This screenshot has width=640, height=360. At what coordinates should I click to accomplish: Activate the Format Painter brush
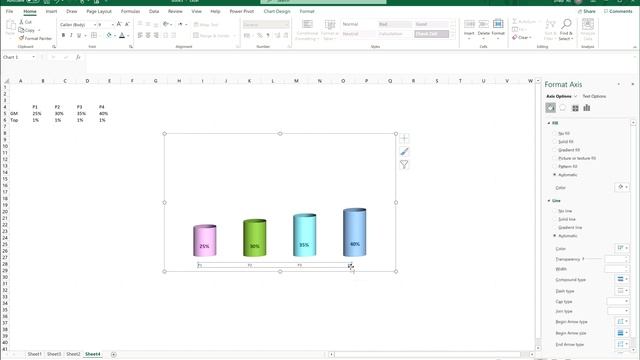point(22,38)
